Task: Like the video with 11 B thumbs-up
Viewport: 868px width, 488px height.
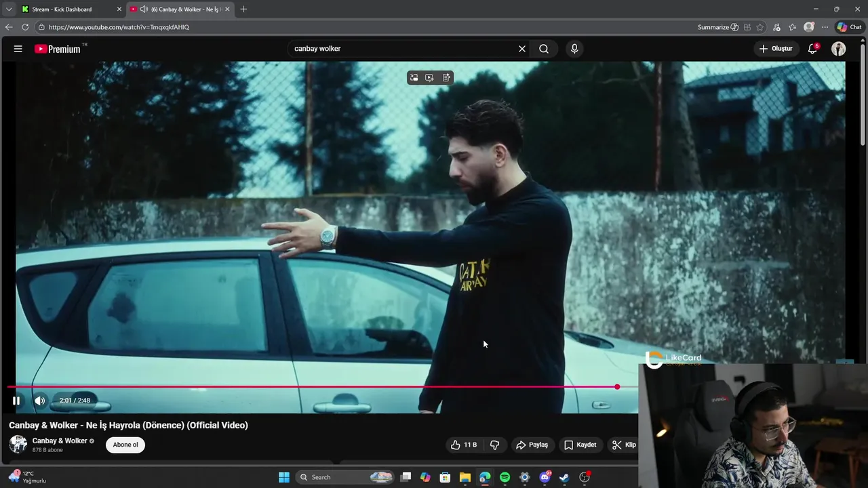Action: click(465, 445)
